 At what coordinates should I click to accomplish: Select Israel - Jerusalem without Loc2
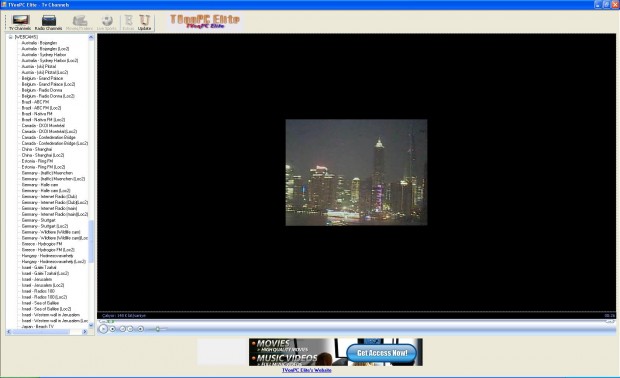(37, 279)
